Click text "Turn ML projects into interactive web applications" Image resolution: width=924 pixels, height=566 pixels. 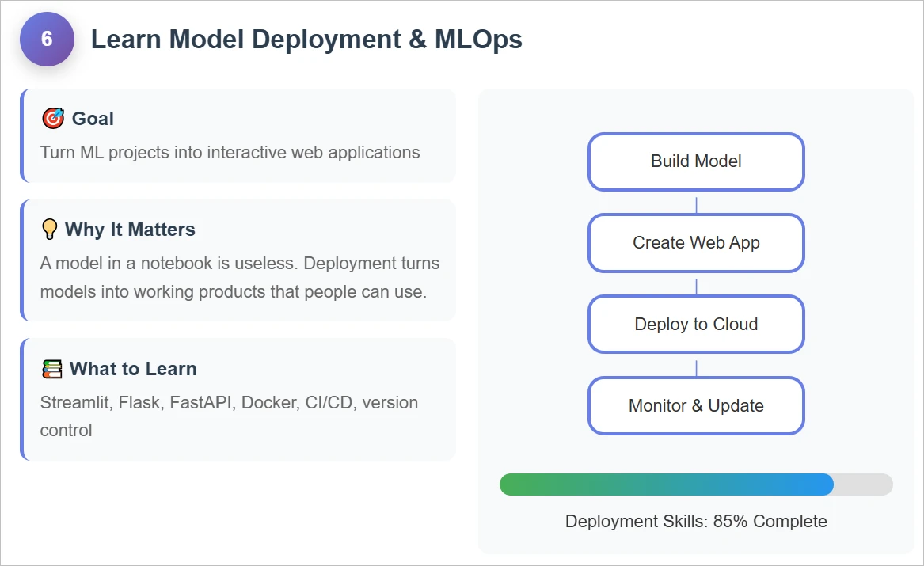[x=230, y=153]
